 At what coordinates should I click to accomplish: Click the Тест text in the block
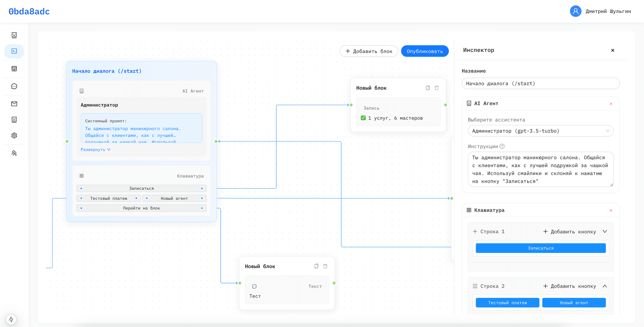coord(255,296)
